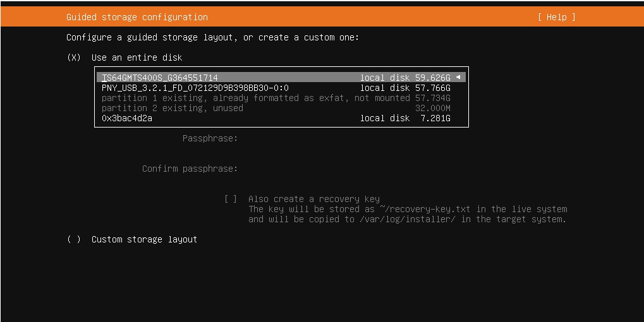Click the 'Guided storage configuration' title
Screen dimensions: 644x322
tap(137, 17)
